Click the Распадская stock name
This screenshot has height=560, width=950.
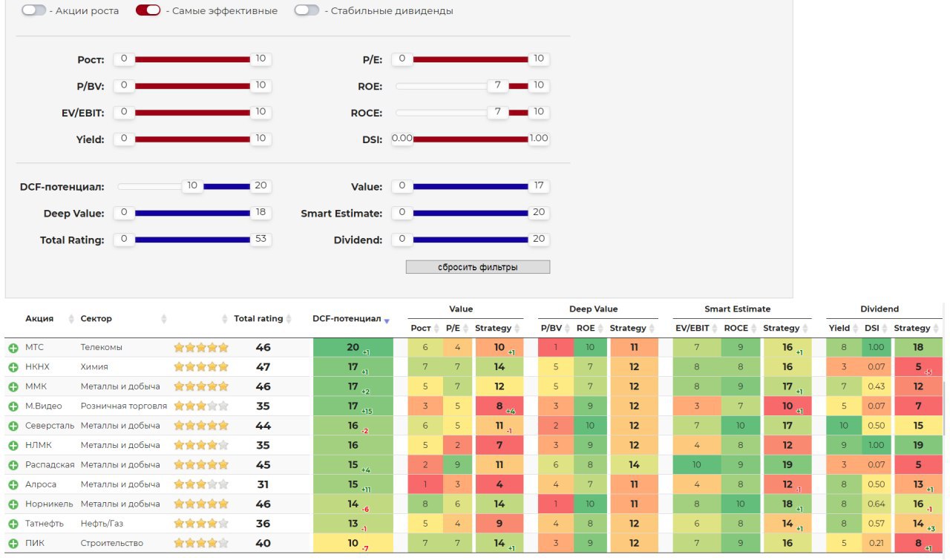tap(50, 465)
